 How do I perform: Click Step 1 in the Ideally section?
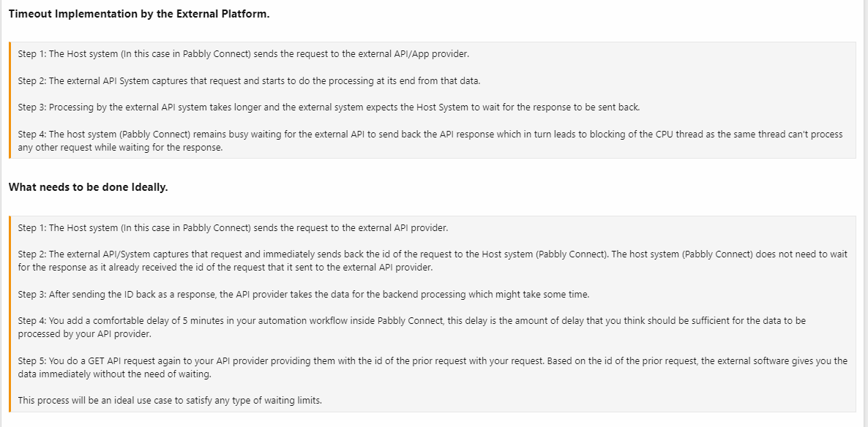tap(233, 227)
